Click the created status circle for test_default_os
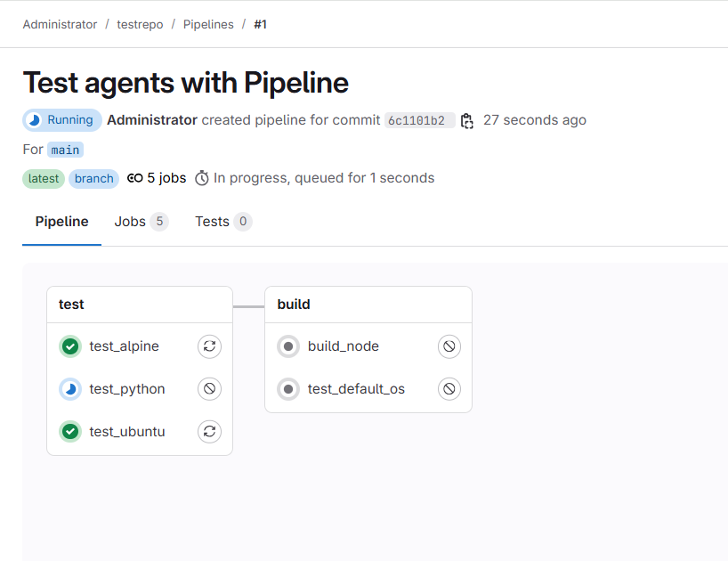The width and height of the screenshot is (728, 561). (288, 389)
